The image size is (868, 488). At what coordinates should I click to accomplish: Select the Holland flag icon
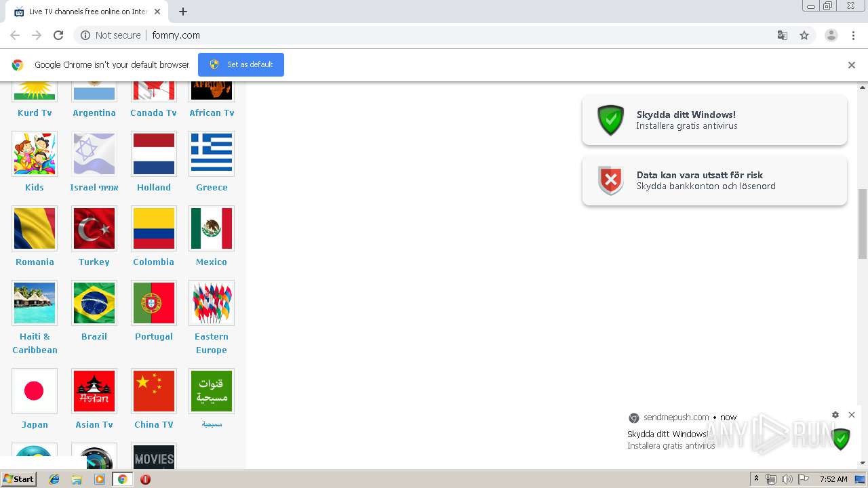point(154,154)
